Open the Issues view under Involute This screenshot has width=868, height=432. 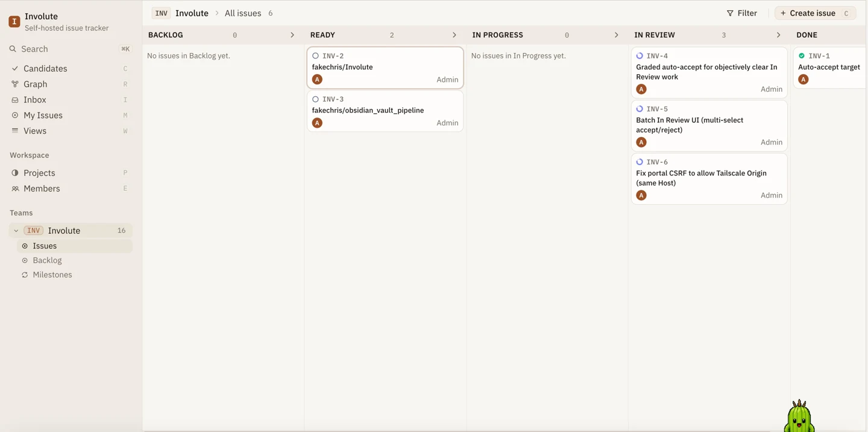coord(75,246)
